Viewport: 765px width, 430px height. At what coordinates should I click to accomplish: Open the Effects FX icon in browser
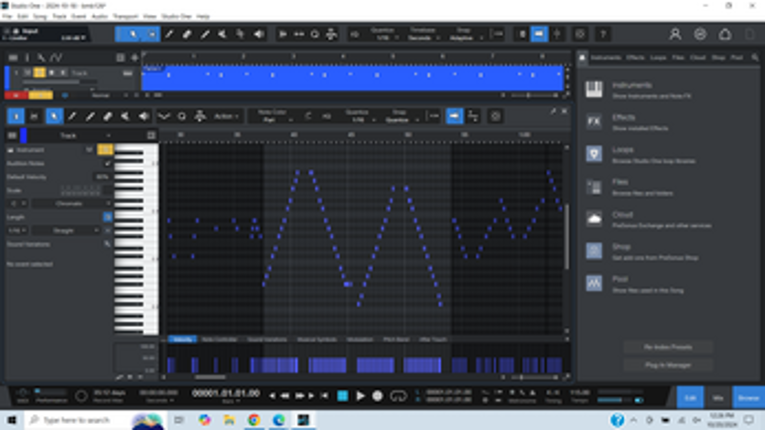tap(594, 122)
